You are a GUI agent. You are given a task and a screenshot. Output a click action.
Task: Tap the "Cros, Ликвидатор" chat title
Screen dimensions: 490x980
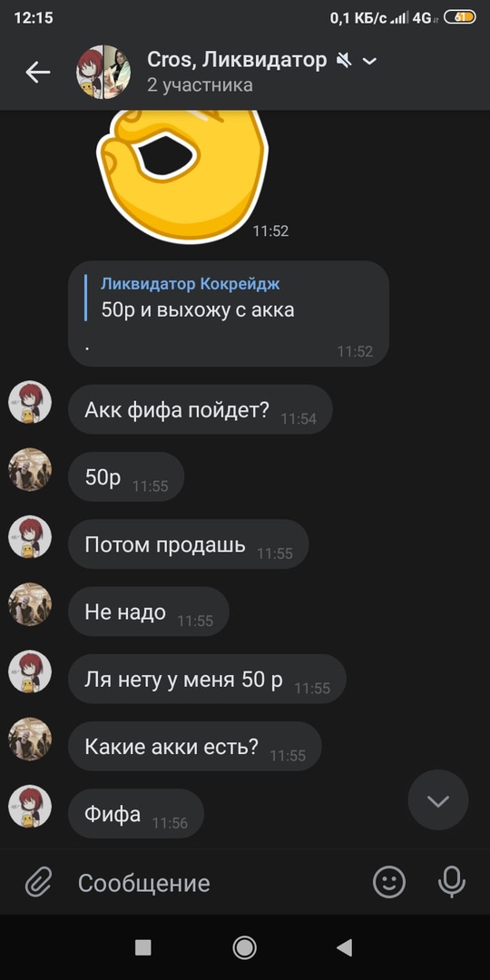pos(237,60)
